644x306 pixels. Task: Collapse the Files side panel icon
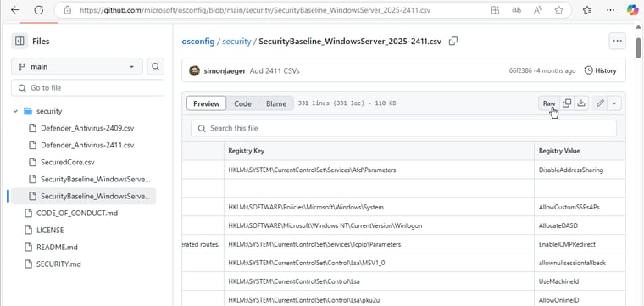coord(19,41)
